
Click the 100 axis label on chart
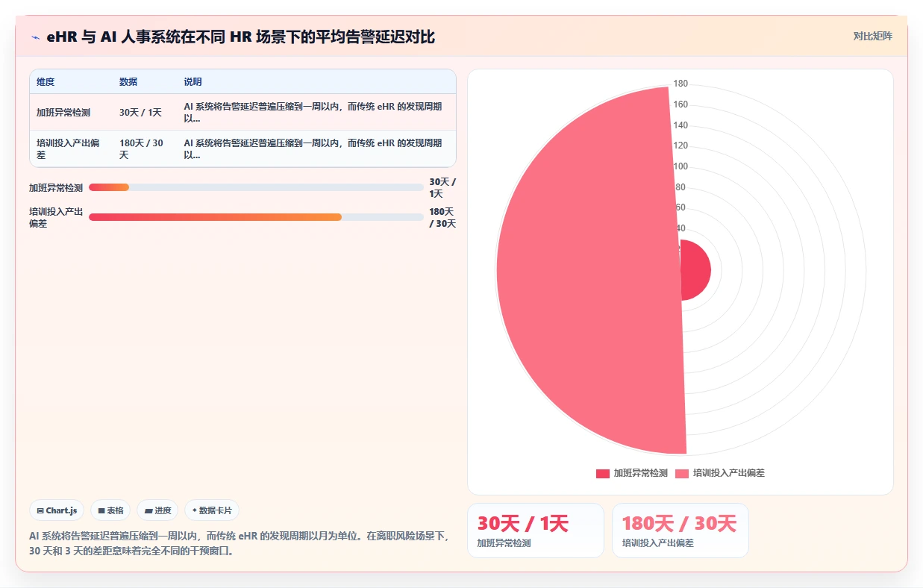click(680, 166)
